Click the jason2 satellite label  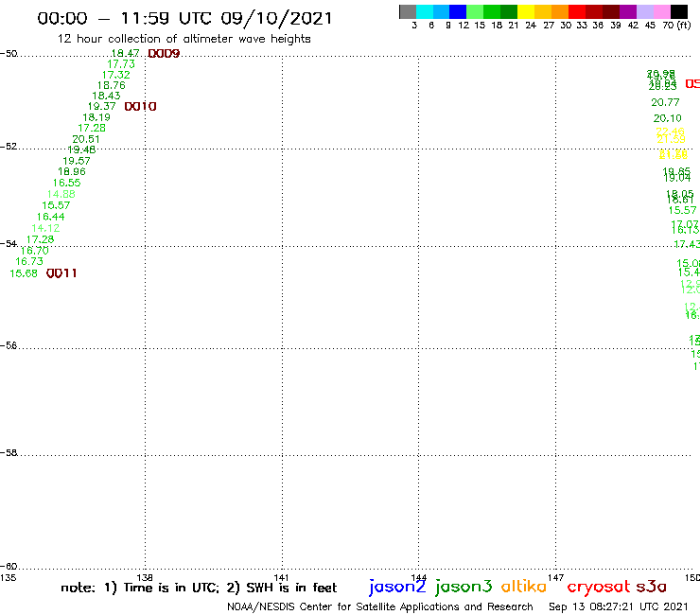coord(397,588)
